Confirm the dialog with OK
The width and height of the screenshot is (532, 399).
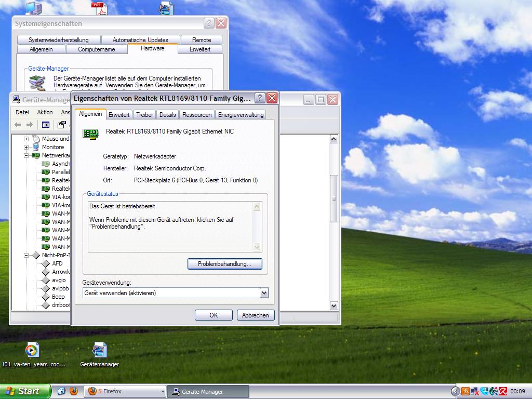coord(214,315)
